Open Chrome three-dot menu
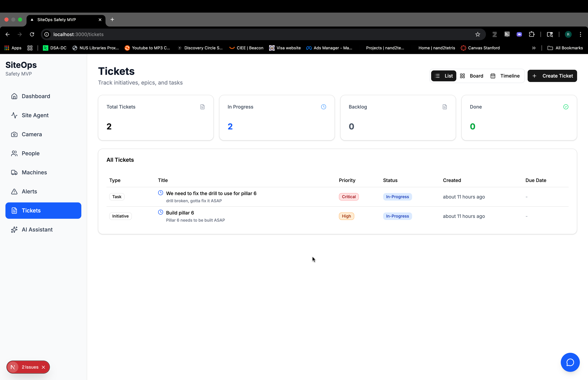The width and height of the screenshot is (588, 380). pyautogui.click(x=580, y=34)
